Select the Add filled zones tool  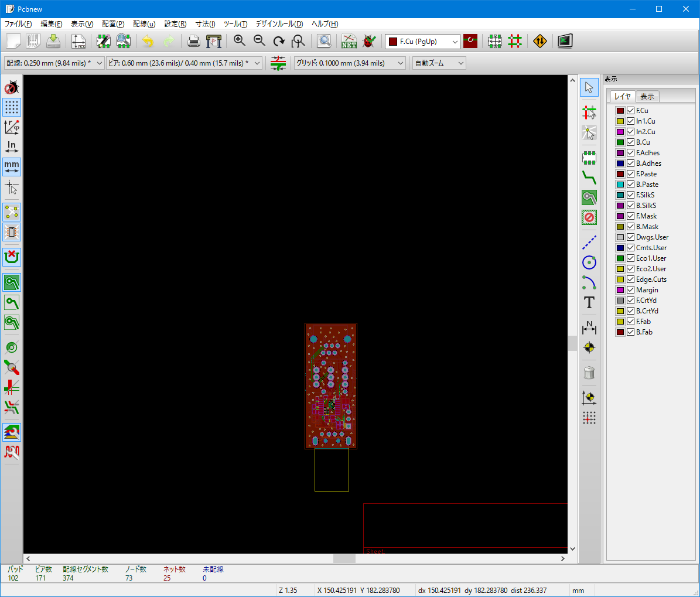point(589,197)
